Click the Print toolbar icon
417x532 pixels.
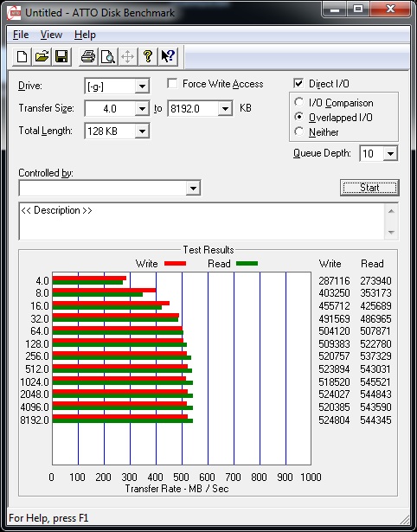(88, 56)
